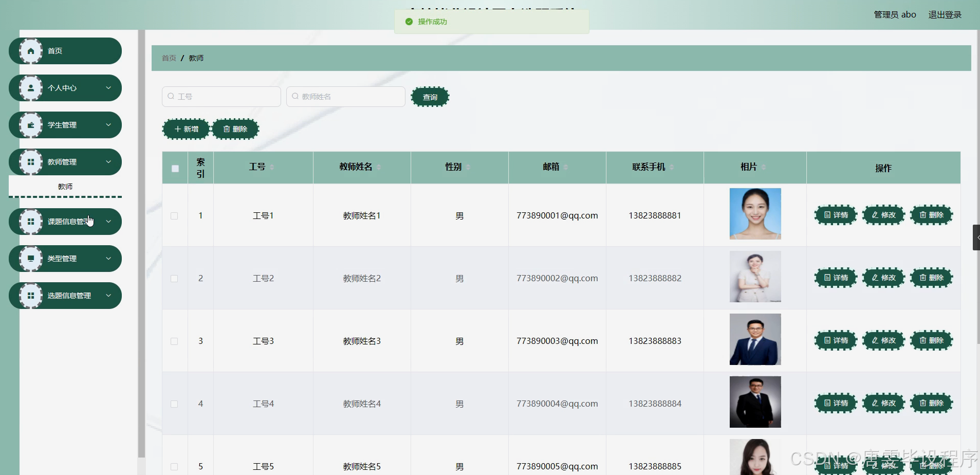Click the bulk 删除 button above table
The width and height of the screenshot is (980, 475).
coord(235,129)
